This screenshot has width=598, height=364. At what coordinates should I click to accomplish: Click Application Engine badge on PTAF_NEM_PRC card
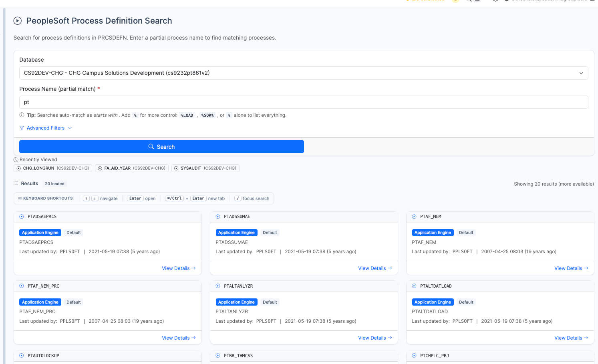[x=40, y=302]
